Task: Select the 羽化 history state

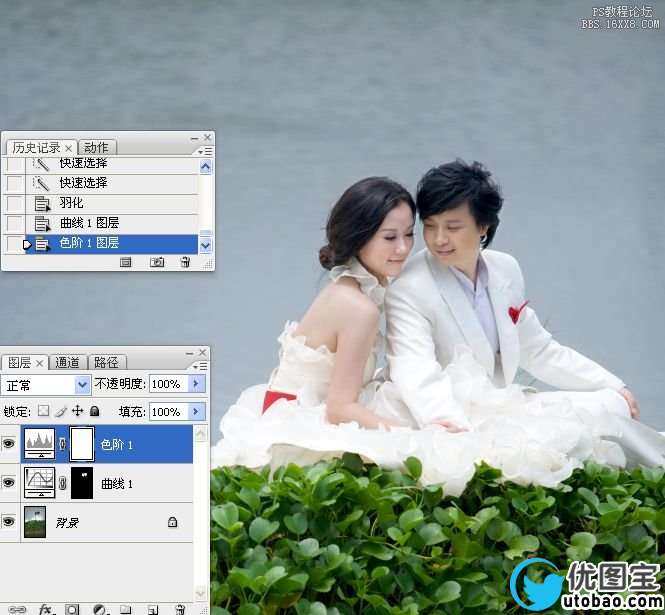Action: click(x=71, y=203)
